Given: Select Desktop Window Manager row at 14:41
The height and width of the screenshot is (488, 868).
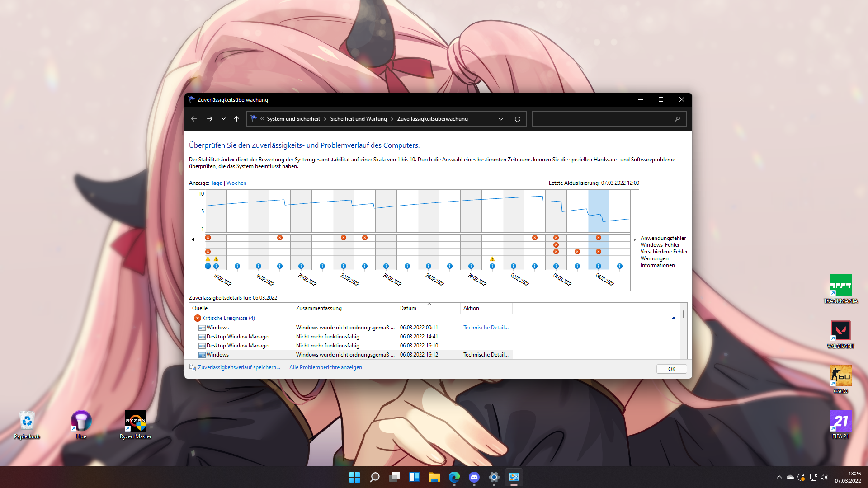Looking at the screenshot, I should tap(355, 337).
